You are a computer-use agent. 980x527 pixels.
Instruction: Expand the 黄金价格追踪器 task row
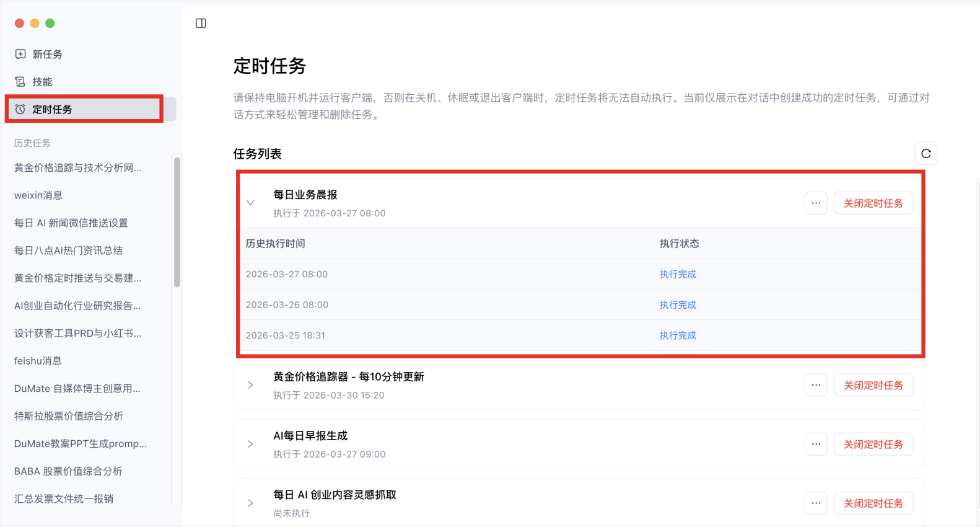(250, 385)
